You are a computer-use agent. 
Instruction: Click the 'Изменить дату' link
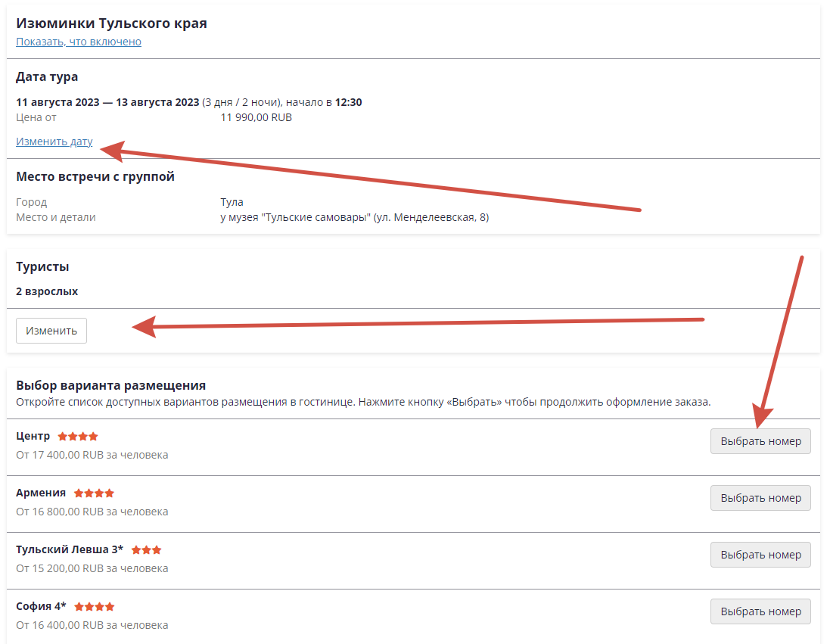(54, 142)
